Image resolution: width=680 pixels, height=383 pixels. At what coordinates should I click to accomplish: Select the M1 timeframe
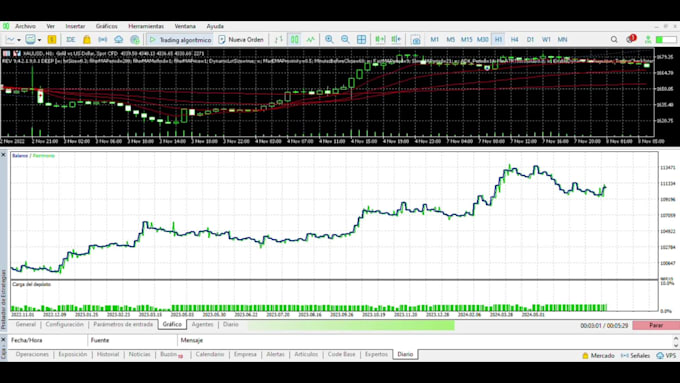click(435, 39)
